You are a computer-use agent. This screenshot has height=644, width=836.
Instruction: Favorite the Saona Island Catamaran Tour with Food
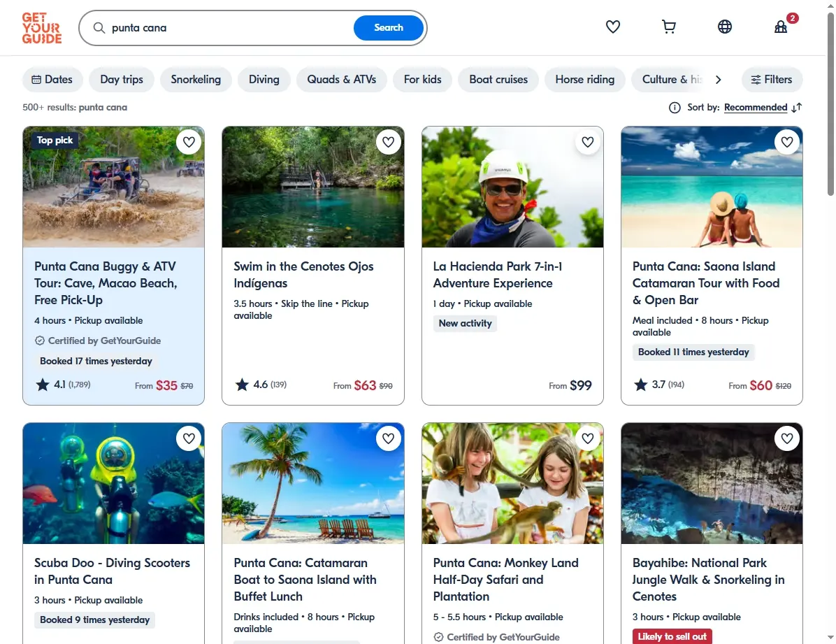787,142
